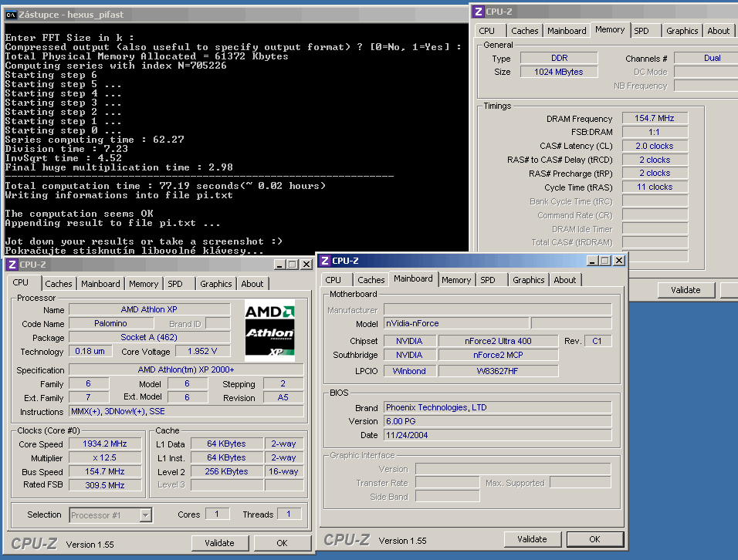738x560 pixels.
Task: Click the BIOS Version field 6.00 PG
Action: pos(497,421)
